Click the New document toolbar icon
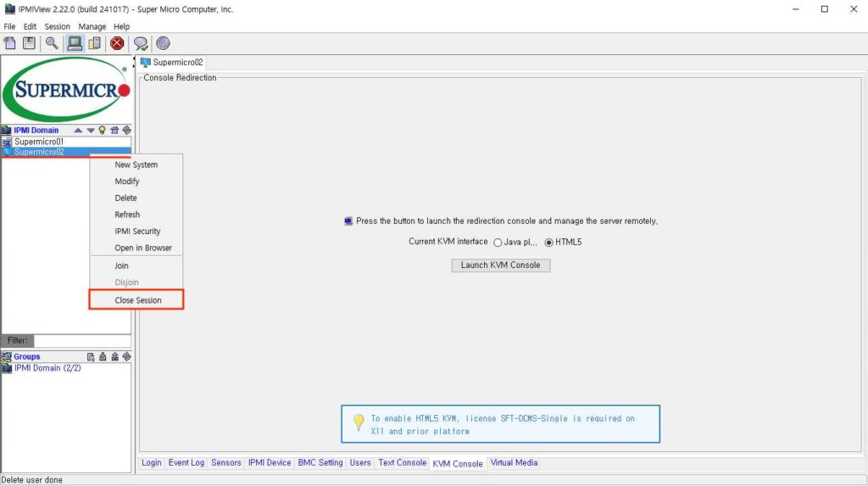The height and width of the screenshot is (486, 868). pos(10,43)
